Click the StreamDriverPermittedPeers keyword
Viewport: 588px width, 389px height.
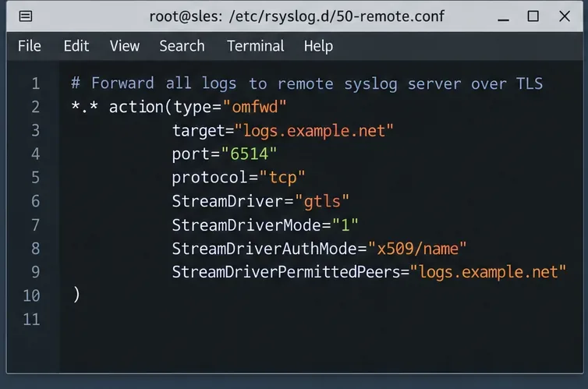286,272
